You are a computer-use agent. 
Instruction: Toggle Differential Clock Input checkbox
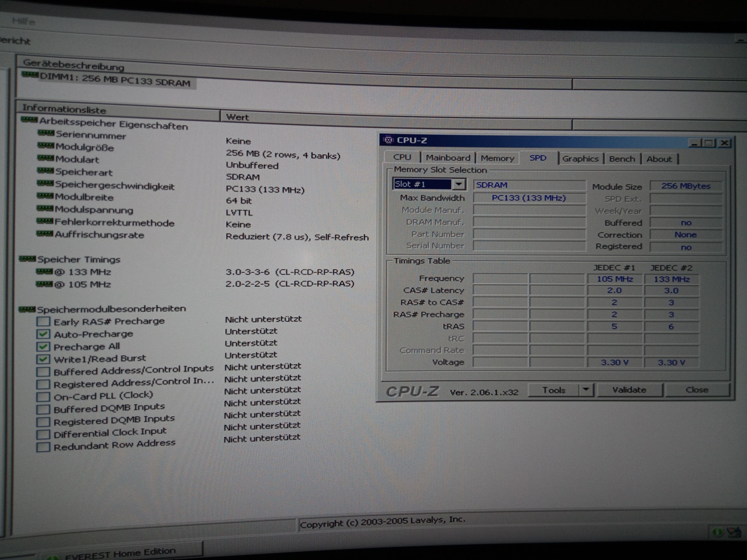point(43,435)
